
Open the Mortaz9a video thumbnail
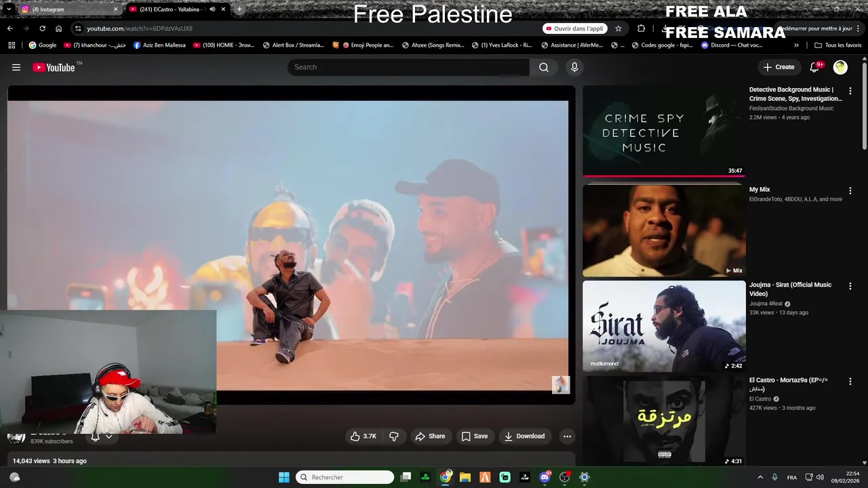pos(664,422)
